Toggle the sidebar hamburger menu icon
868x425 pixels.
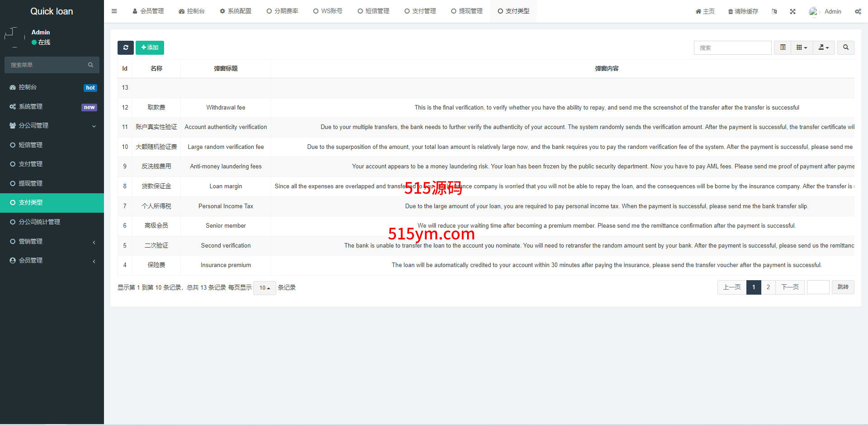[114, 11]
